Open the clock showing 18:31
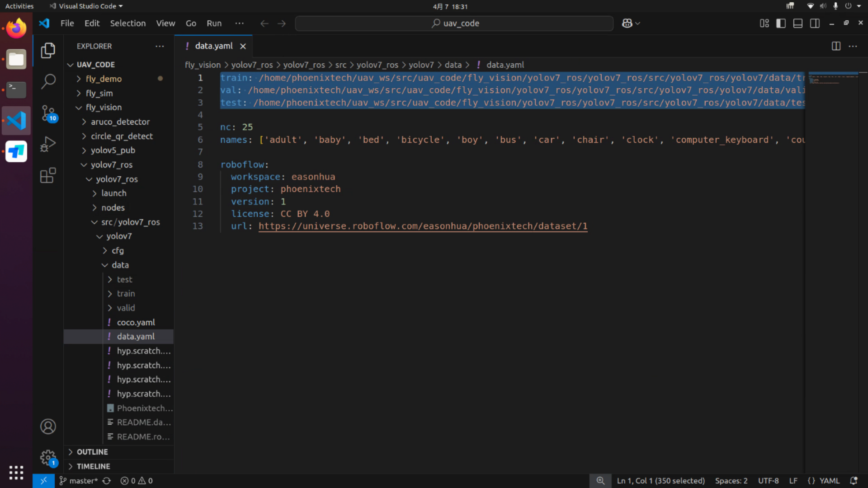The image size is (868, 488). tap(450, 6)
